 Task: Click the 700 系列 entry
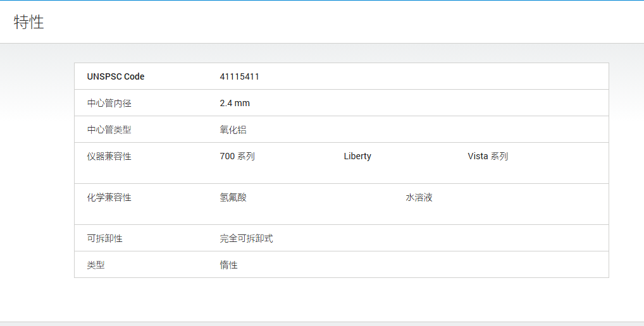click(x=237, y=157)
